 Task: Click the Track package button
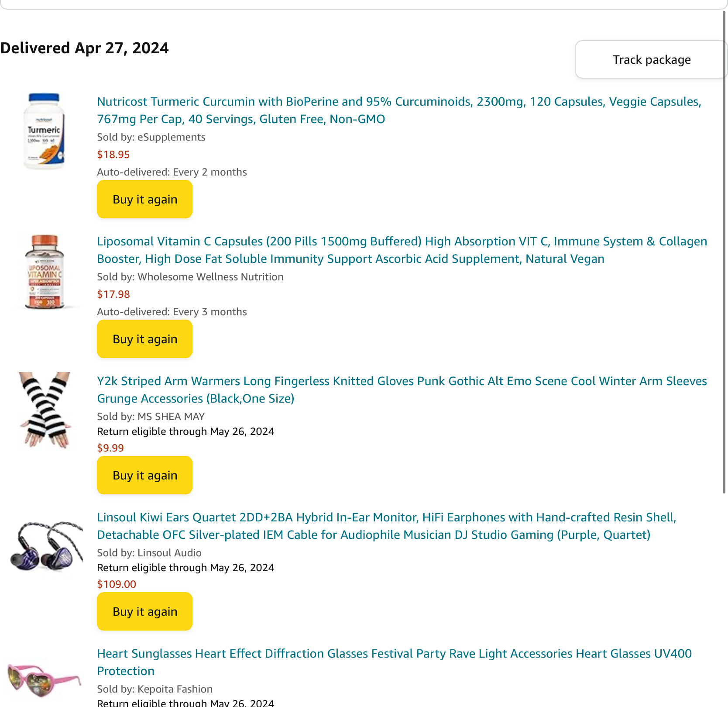click(x=651, y=60)
